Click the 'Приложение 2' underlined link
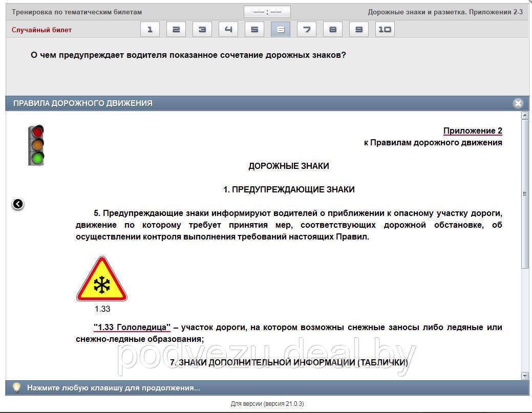Viewport: 532px width, 413px height. [473, 131]
